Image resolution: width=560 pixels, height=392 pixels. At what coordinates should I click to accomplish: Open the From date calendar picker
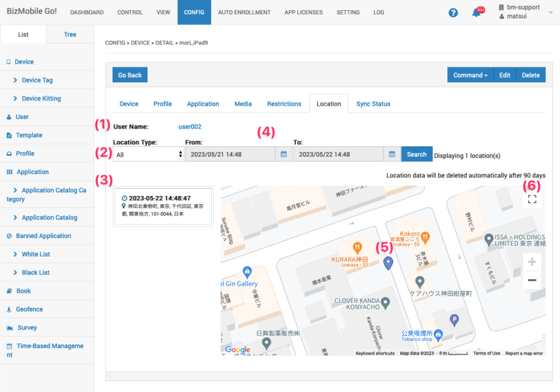(x=284, y=154)
